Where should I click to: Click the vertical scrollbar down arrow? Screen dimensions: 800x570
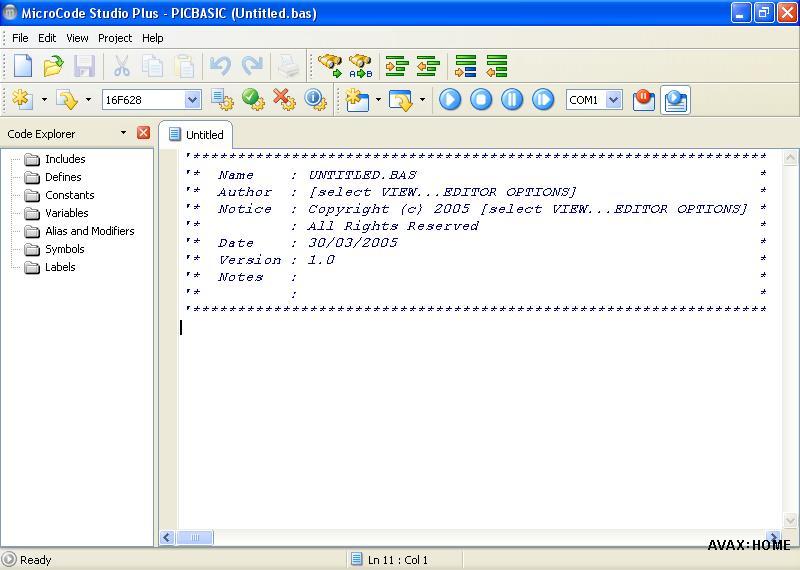click(x=790, y=521)
